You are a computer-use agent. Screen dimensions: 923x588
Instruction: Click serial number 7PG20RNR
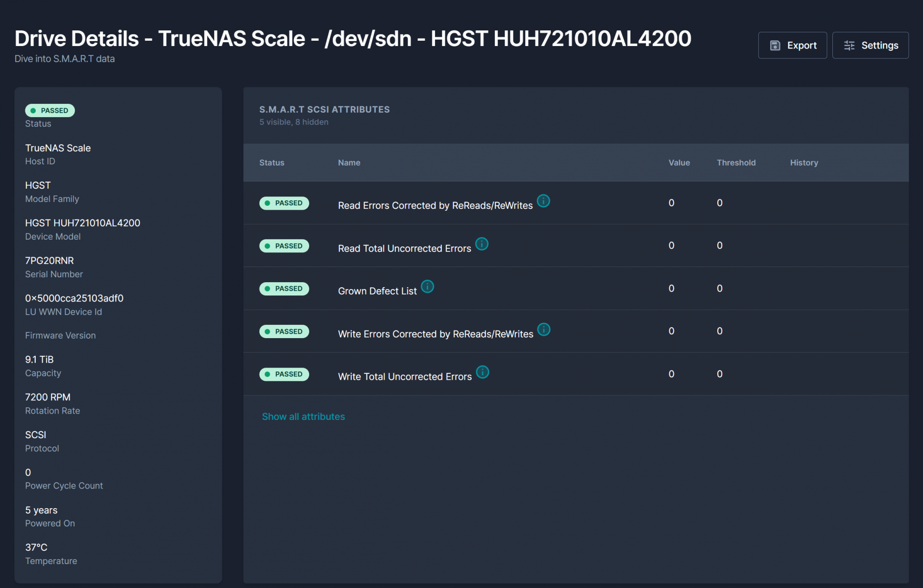point(49,261)
